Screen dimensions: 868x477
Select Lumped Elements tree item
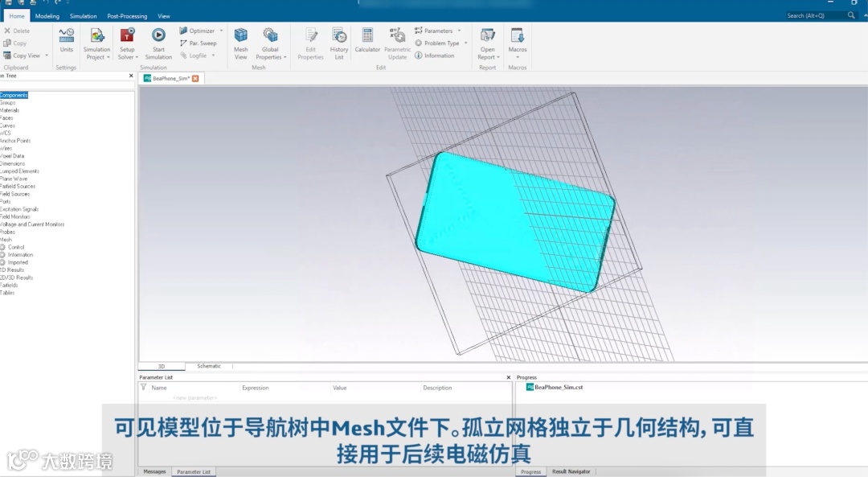[x=19, y=171]
